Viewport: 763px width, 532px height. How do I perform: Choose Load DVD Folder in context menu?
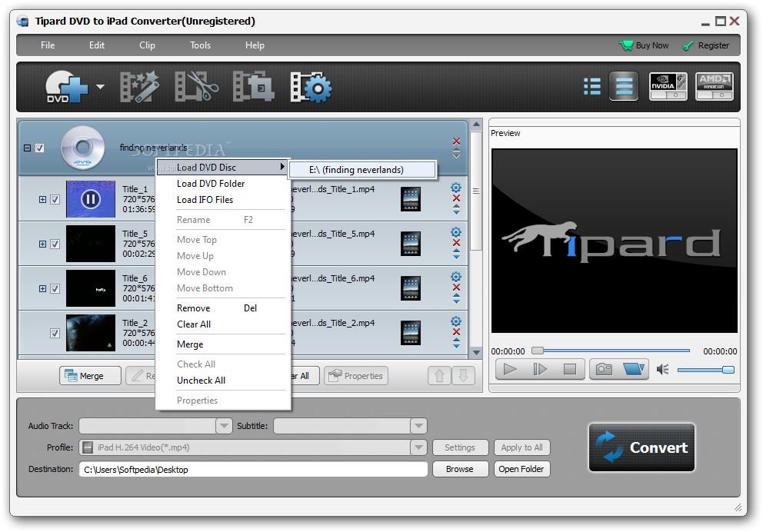coord(211,183)
